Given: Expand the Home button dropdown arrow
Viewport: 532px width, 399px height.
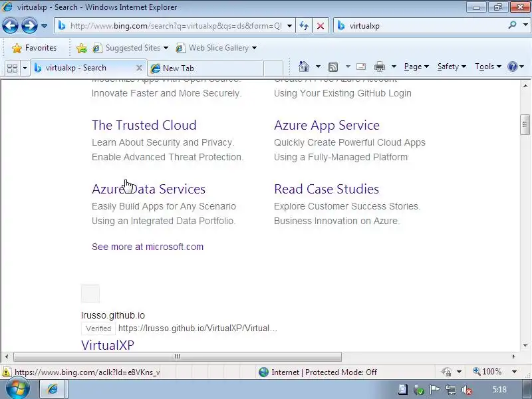Looking at the screenshot, I should click(319, 66).
